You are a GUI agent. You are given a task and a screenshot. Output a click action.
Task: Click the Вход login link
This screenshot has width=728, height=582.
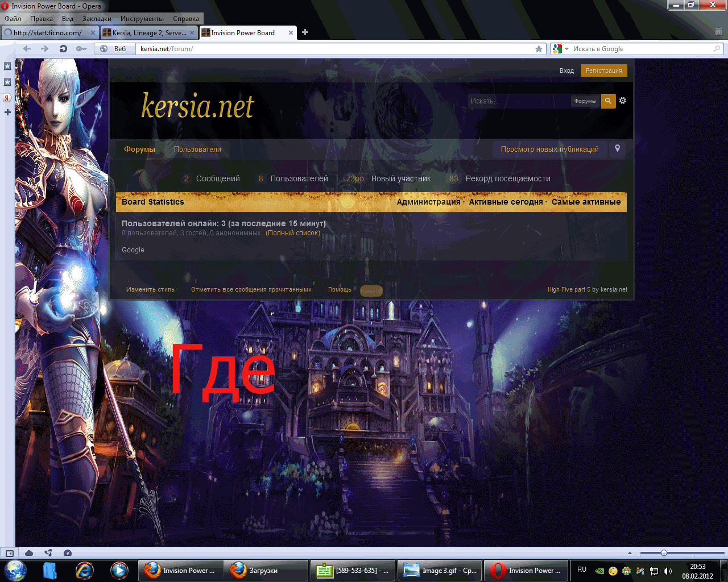point(566,70)
